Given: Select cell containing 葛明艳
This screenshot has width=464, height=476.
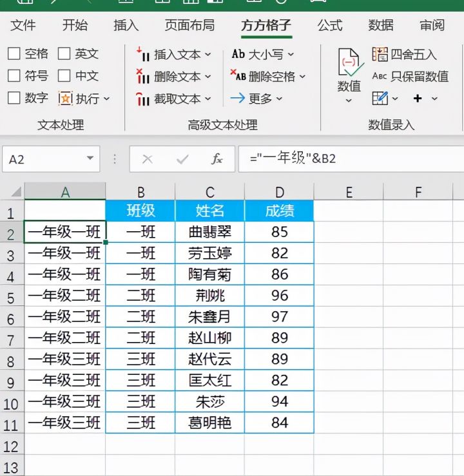Looking at the screenshot, I should pos(210,423).
